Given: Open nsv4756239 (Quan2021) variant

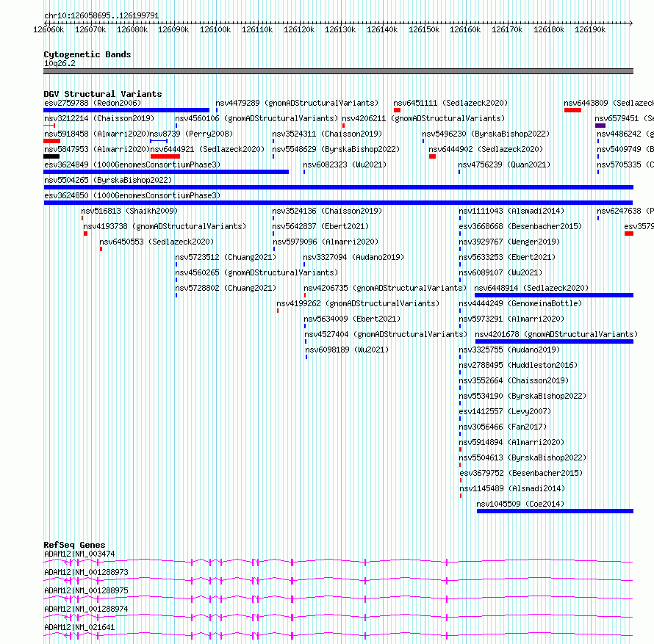Looking at the screenshot, I should pyautogui.click(x=504, y=164).
